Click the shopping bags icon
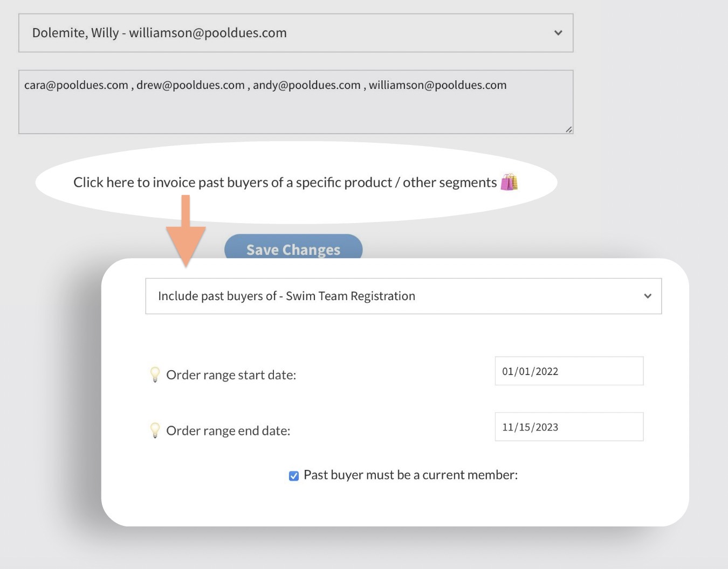 point(509,183)
